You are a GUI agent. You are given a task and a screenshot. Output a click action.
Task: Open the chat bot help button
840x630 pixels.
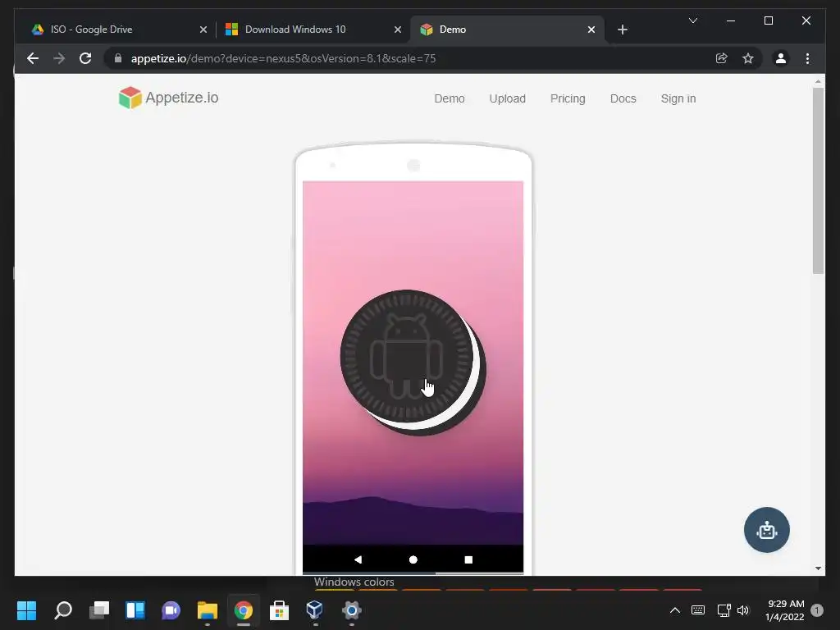[767, 530]
